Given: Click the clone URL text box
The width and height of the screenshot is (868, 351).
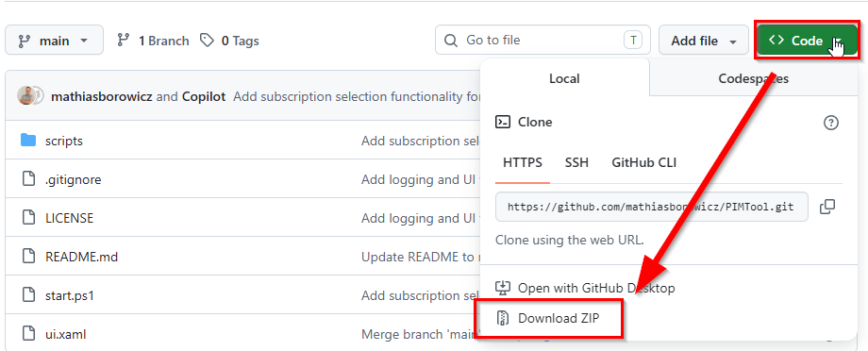Looking at the screenshot, I should [652, 207].
